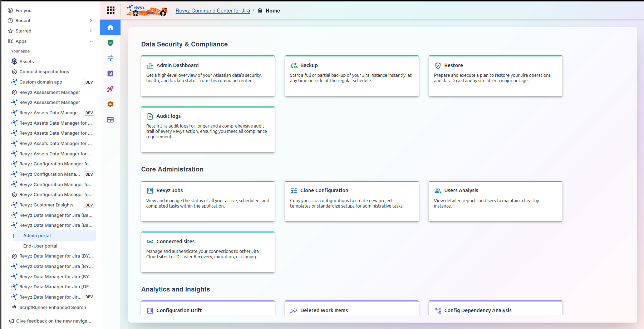
Task: Click the blue home icon button
Action: pyautogui.click(x=110, y=28)
